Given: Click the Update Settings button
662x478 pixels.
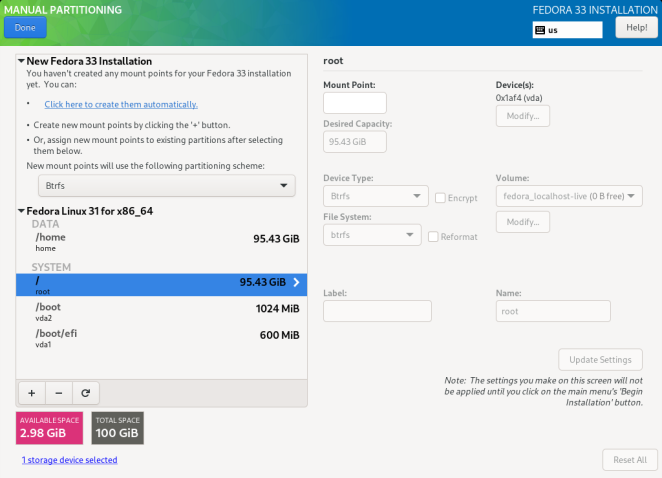Looking at the screenshot, I should point(600,360).
